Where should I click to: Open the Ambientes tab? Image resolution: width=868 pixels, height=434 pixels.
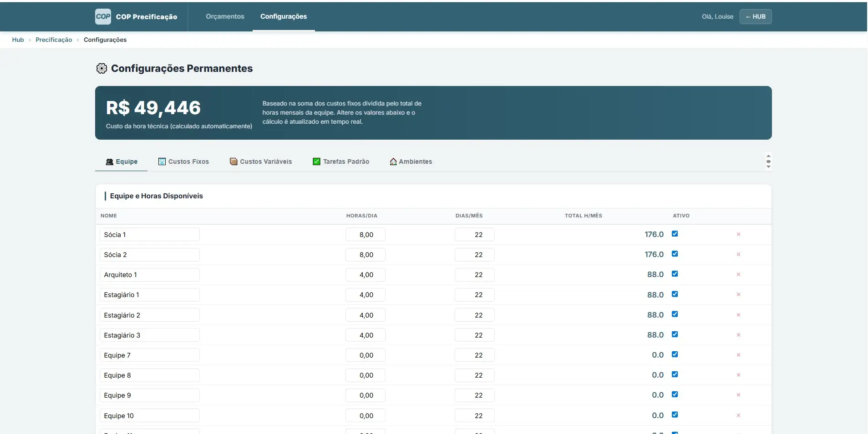point(411,161)
